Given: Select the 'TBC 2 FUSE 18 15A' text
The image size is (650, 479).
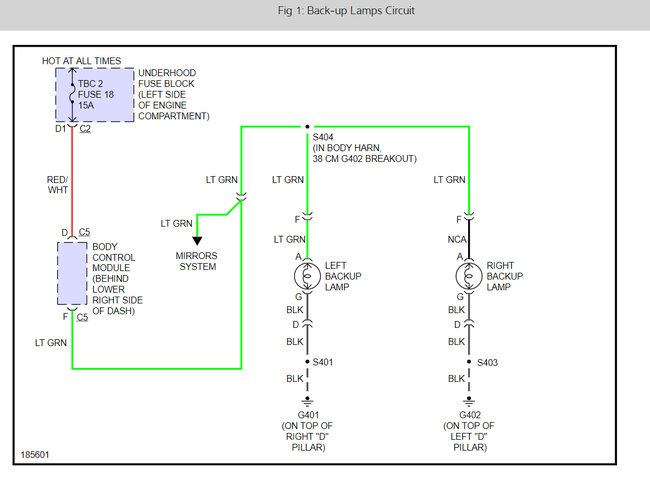Looking at the screenshot, I should coord(96,95).
